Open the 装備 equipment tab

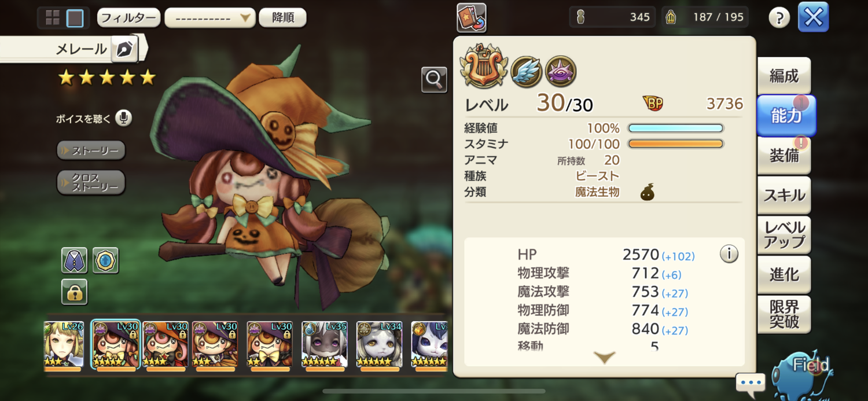784,156
